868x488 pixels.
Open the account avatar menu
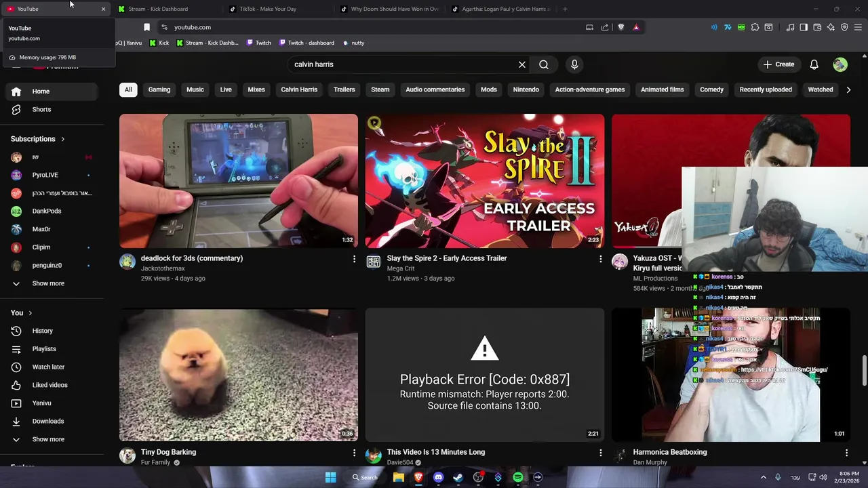coord(840,64)
